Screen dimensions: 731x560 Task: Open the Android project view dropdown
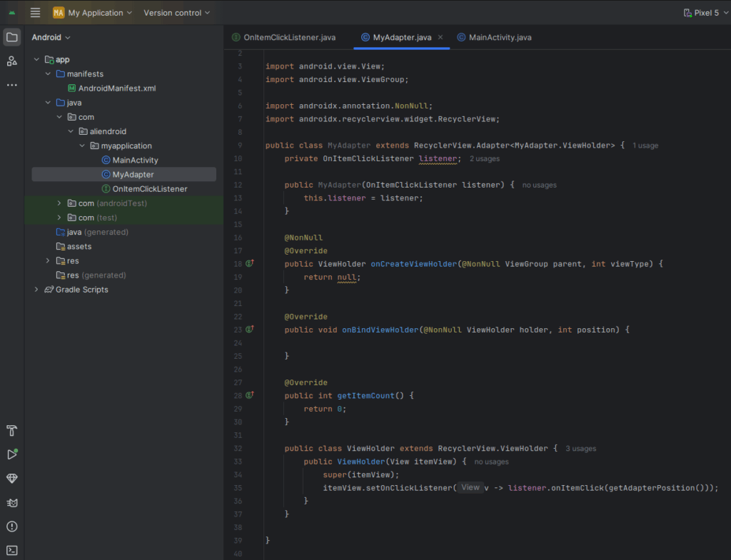[x=51, y=37]
